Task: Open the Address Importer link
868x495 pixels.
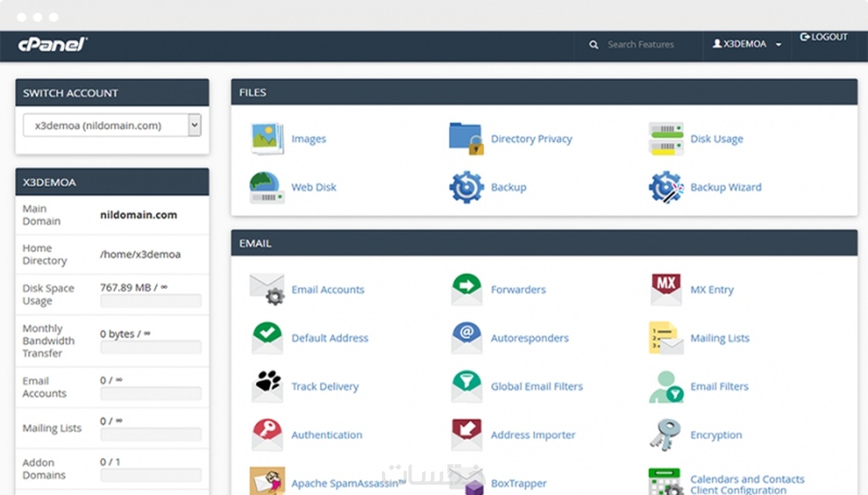Action: coord(533,435)
